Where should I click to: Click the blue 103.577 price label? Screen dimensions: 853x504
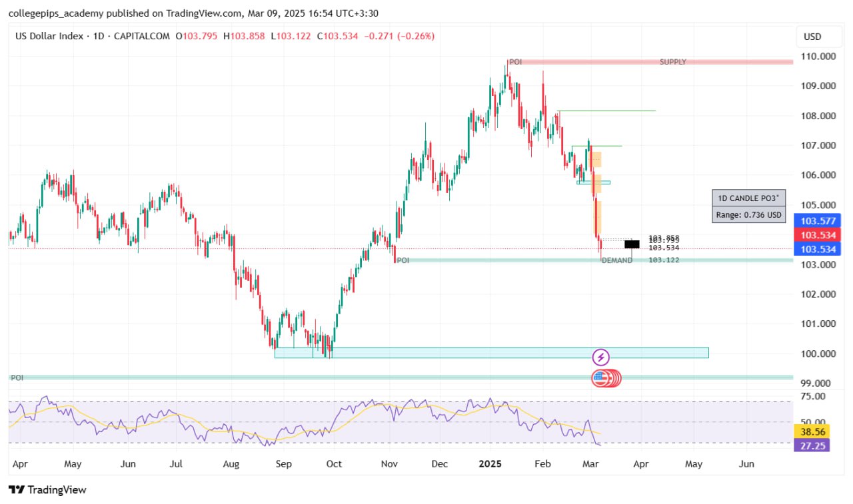818,221
